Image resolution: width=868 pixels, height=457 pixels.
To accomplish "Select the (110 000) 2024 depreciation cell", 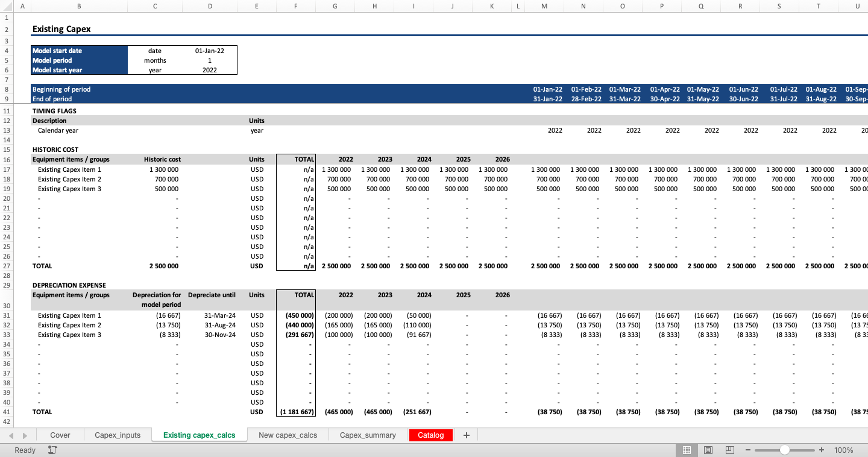I will 414,325.
